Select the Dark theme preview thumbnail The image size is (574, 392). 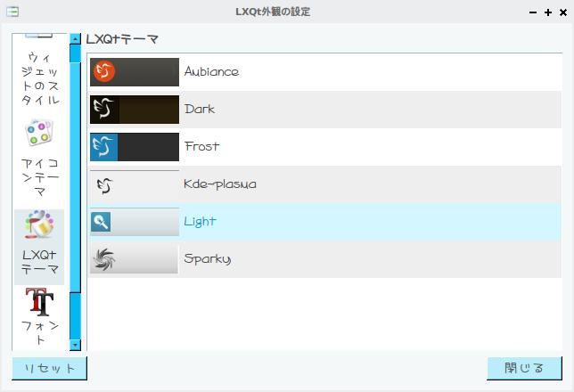click(135, 110)
